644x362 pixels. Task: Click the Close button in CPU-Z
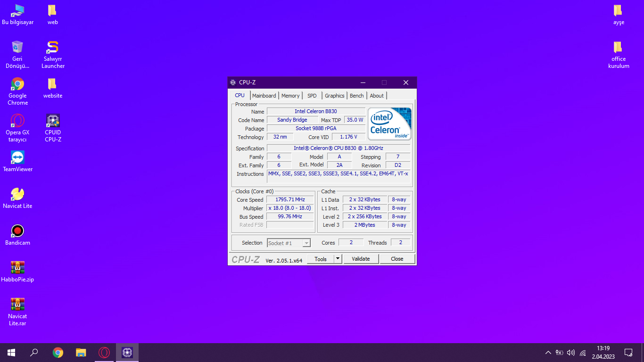397,259
